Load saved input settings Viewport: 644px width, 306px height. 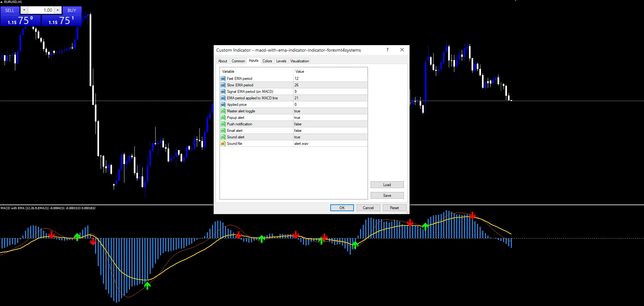pos(387,185)
